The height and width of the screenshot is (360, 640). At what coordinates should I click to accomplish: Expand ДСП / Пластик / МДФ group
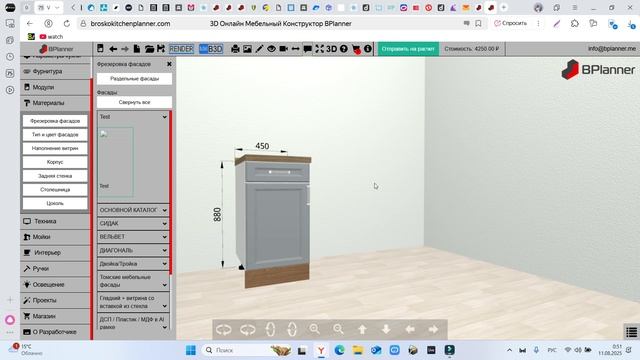133,322
